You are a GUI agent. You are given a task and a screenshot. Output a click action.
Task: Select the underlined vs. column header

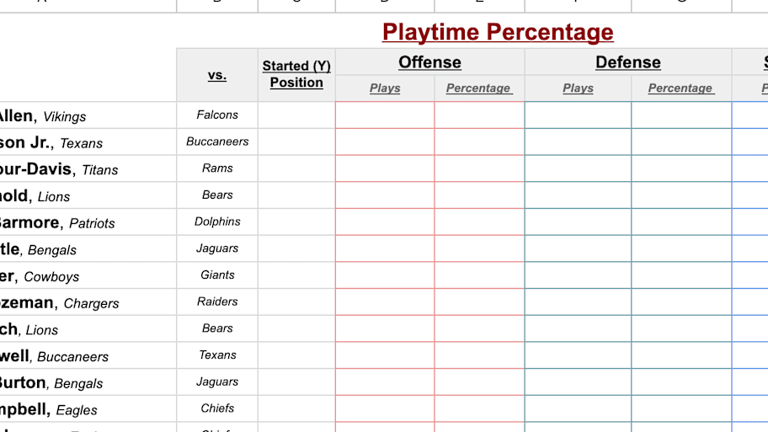(x=217, y=75)
